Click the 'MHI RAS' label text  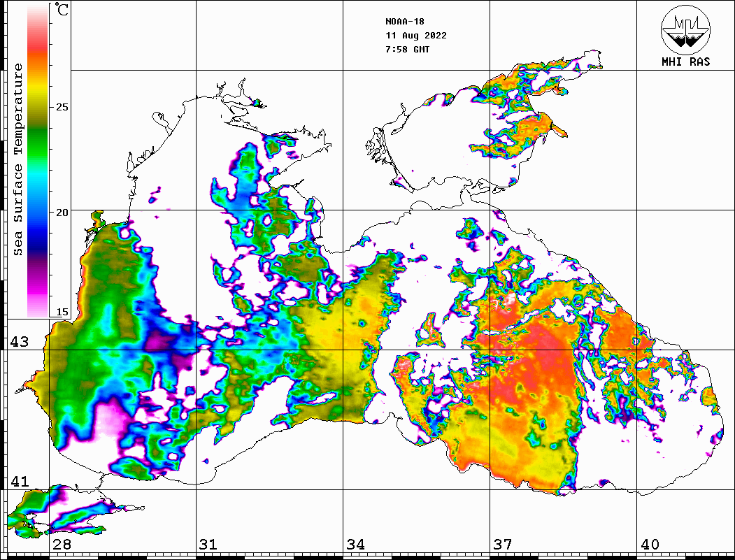click(686, 62)
